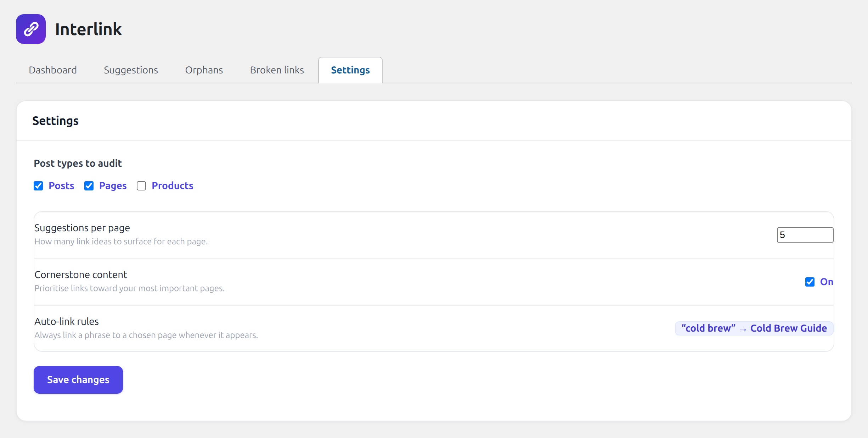Toggle Cornerstone content On checkbox
Image resolution: width=868 pixels, height=438 pixels.
[x=810, y=282]
